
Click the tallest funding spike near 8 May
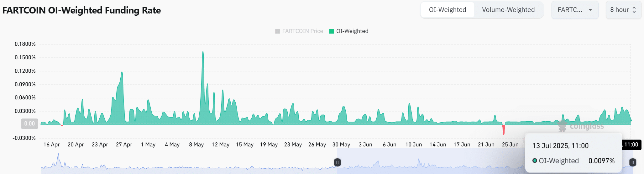click(x=203, y=52)
